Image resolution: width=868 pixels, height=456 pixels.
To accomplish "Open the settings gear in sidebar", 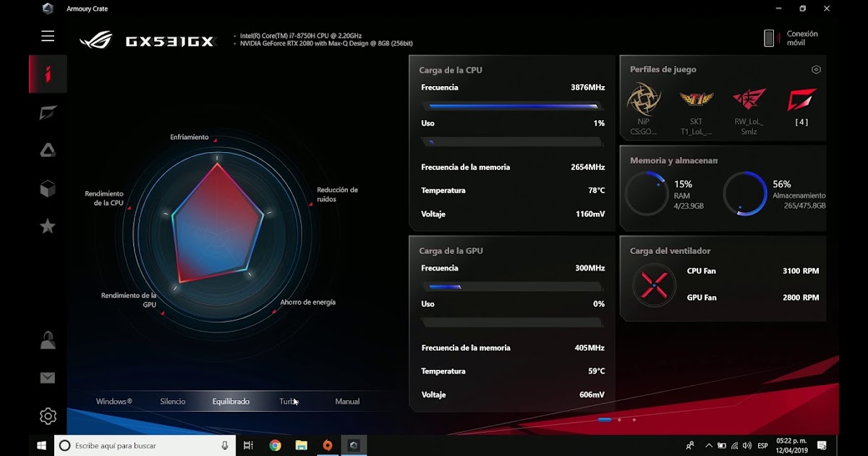I will (x=48, y=416).
